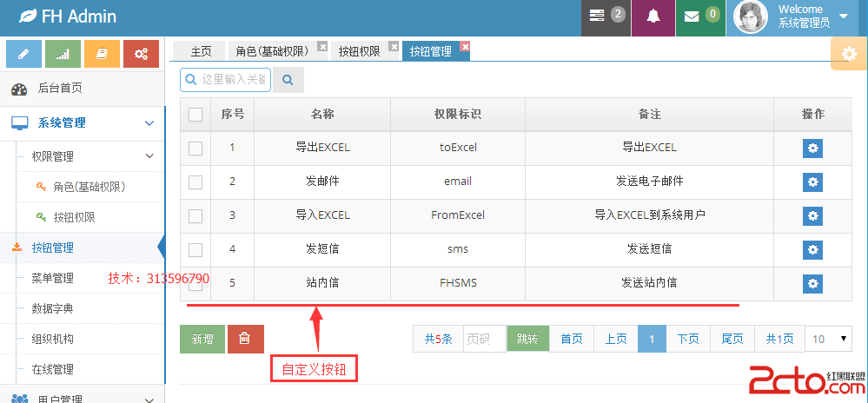
Task: Close the 按钮权限 tab
Action: pos(394,47)
